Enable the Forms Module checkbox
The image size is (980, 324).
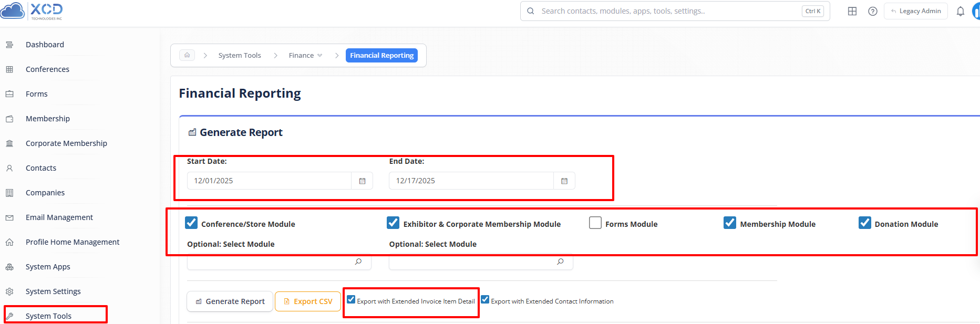coord(595,223)
